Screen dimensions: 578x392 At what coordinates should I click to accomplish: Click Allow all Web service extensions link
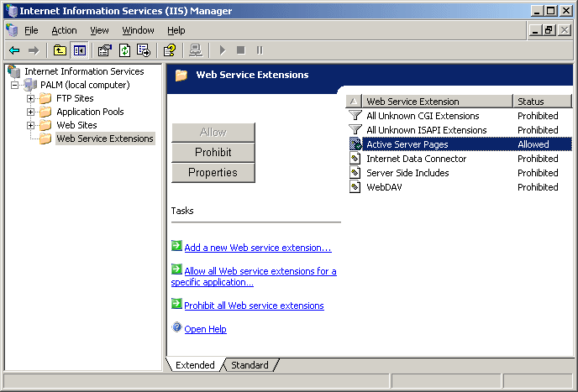point(254,277)
